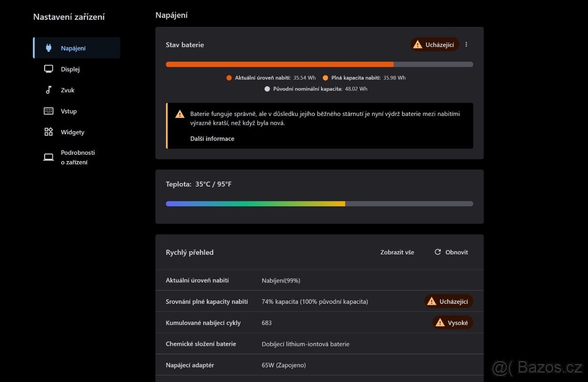Click the keyboard icon next to Vstup

point(49,111)
